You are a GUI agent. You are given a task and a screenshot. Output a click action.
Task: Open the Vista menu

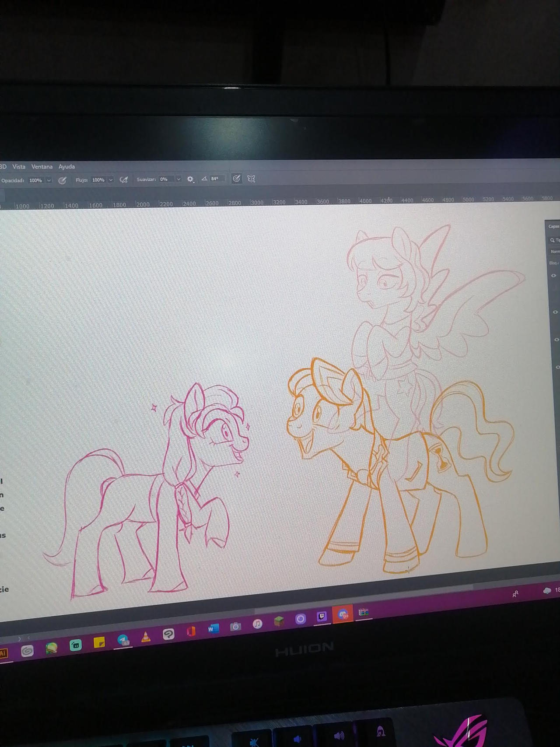(19, 167)
